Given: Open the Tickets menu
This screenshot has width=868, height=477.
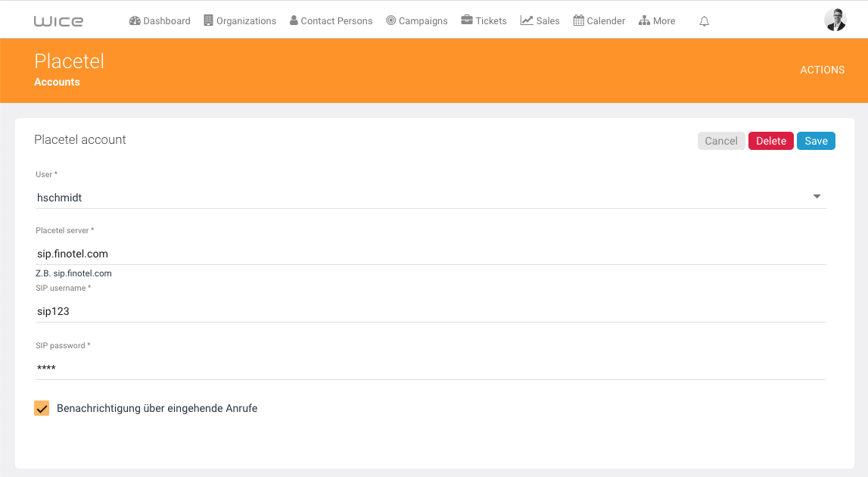Looking at the screenshot, I should (484, 20).
